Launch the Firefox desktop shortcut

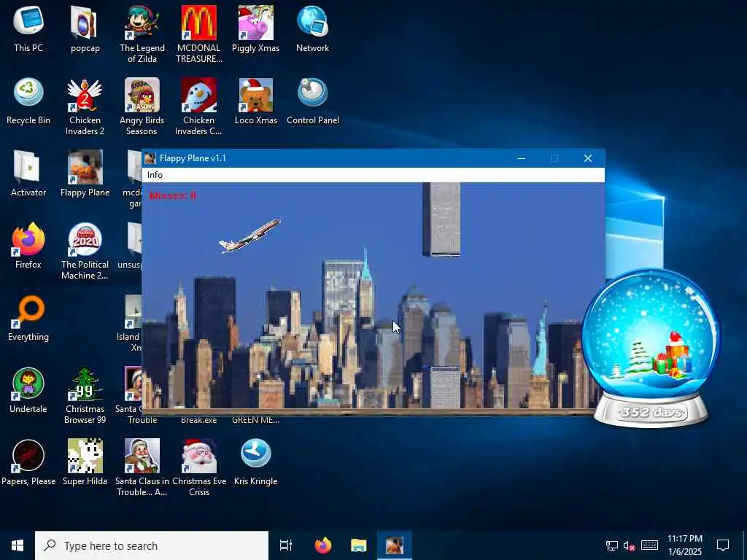28,246
